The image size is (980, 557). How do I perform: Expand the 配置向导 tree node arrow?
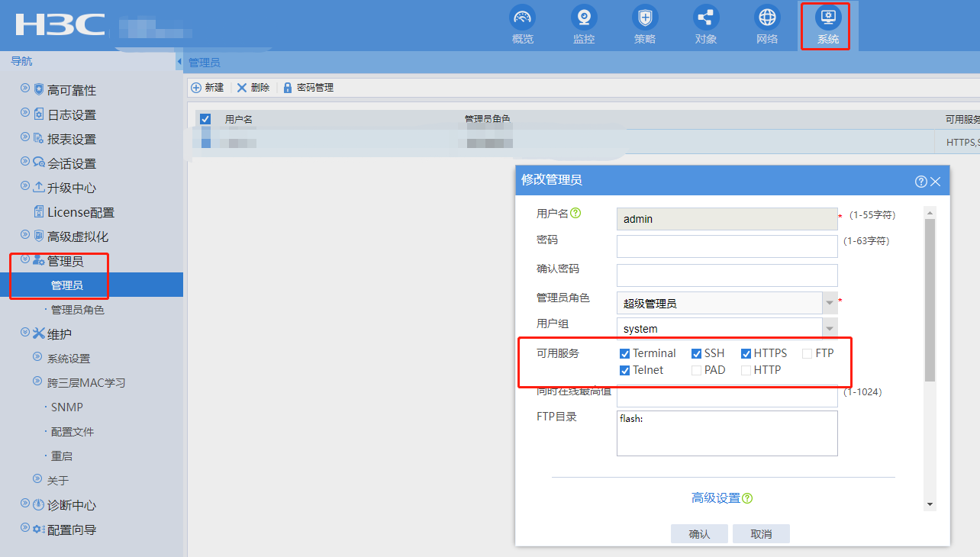[25, 529]
